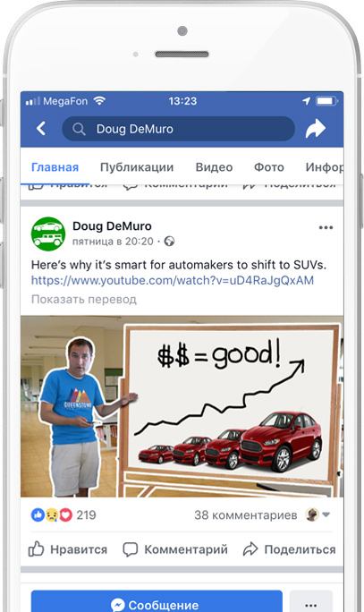Viewport: 364px width, 612px height.
Task: Select the Фото tab
Action: 269,167
